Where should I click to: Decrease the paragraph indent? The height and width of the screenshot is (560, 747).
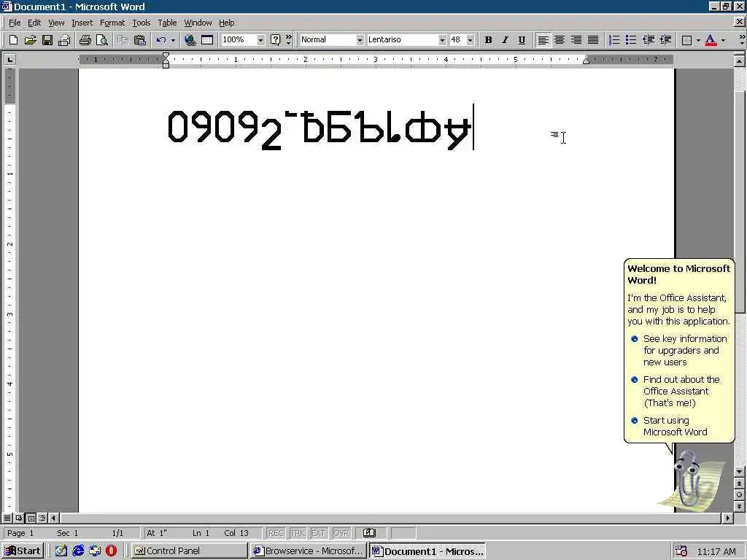[648, 40]
